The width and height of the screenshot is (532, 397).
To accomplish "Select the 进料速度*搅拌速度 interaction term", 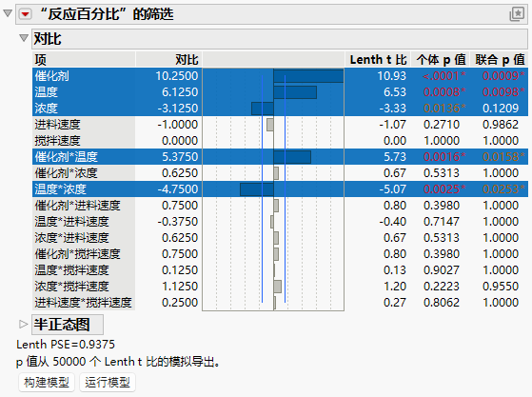I will pos(83,303).
